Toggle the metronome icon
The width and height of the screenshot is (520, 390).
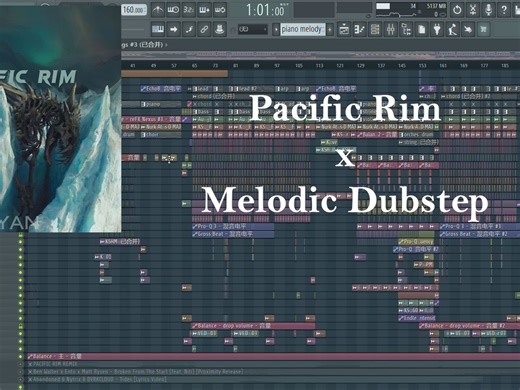(158, 10)
